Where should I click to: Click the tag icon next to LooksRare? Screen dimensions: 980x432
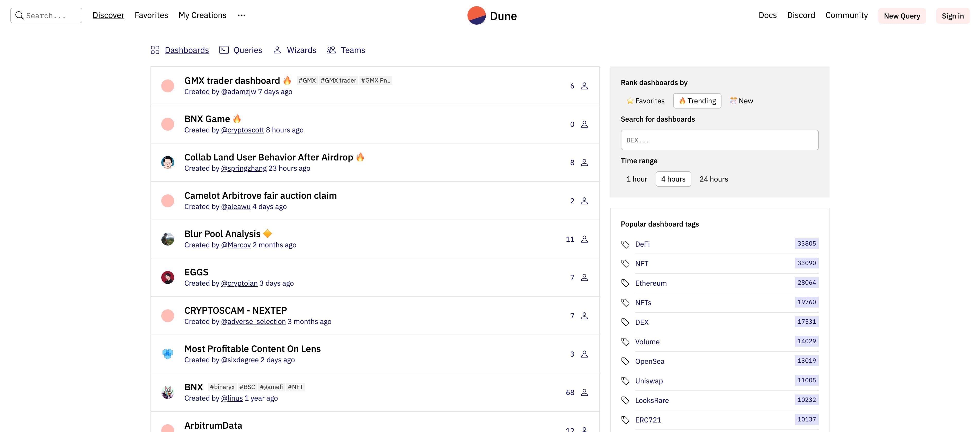click(x=625, y=400)
